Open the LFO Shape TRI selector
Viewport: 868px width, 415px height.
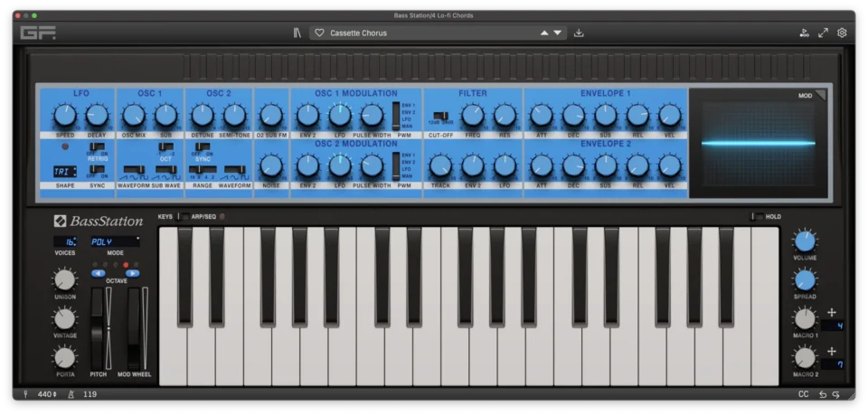pos(65,172)
